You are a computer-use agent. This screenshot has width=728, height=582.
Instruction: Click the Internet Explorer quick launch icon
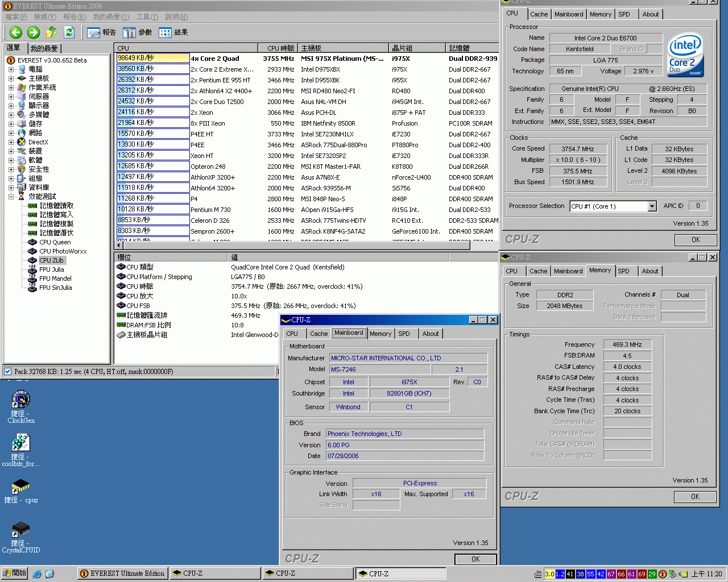(38, 574)
